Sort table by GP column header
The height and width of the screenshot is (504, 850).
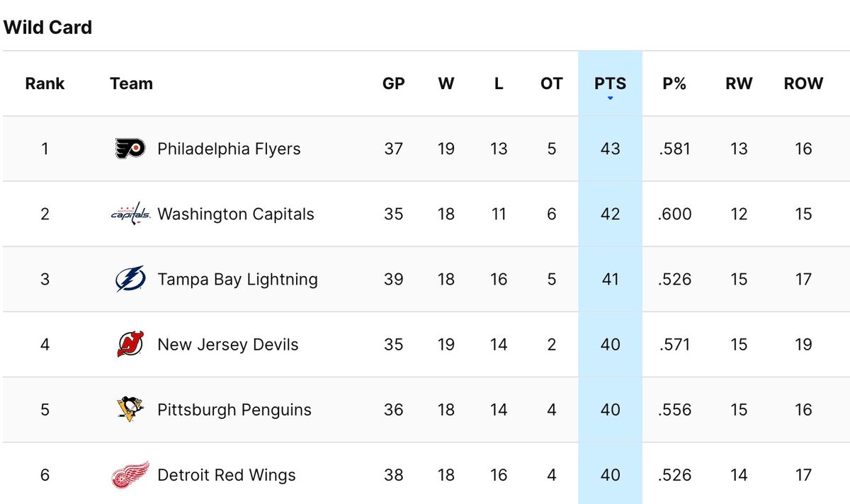(x=393, y=84)
